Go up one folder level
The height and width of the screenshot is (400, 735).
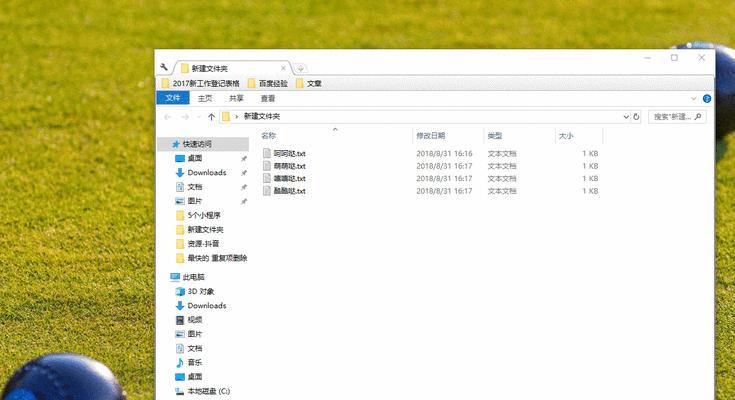[x=211, y=117]
